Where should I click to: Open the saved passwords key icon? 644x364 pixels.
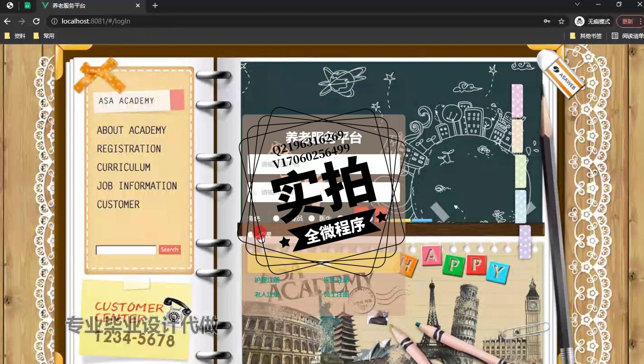[547, 21]
